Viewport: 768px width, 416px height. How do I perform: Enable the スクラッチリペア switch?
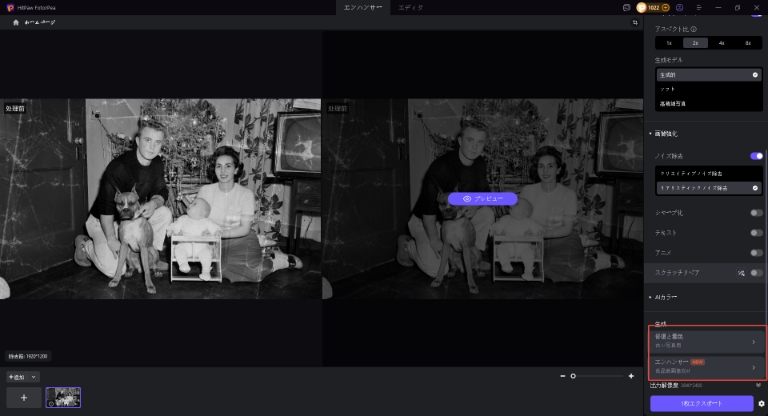pyautogui.click(x=756, y=273)
